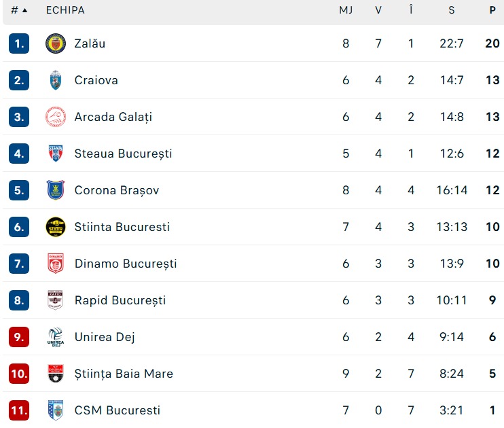
Task: Click the MJ column header
Action: coord(346,10)
